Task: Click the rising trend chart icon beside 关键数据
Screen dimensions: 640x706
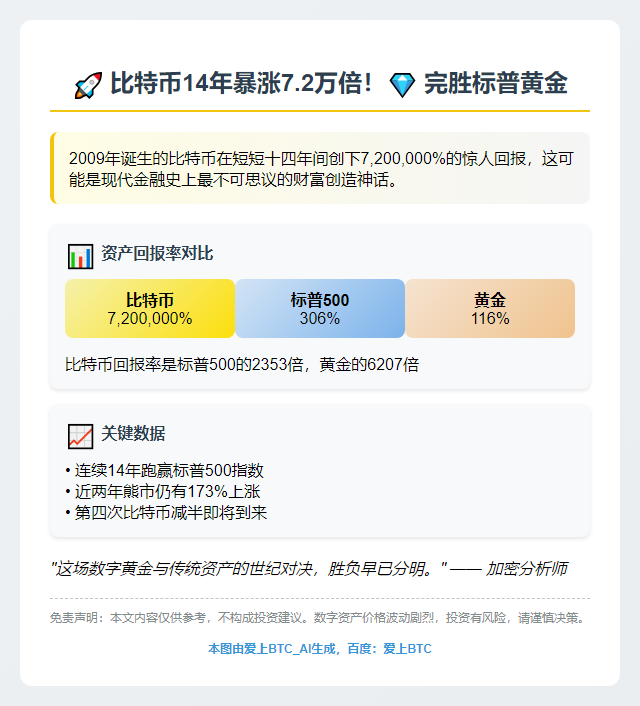Action: (81, 436)
